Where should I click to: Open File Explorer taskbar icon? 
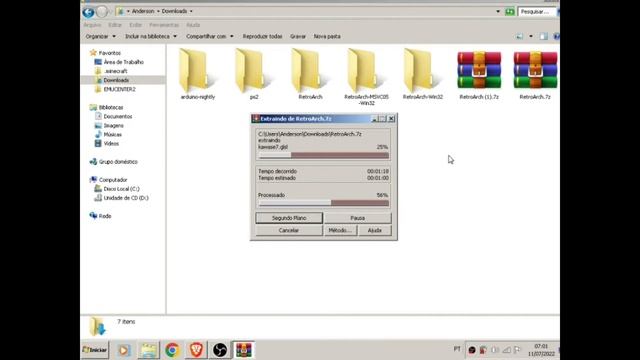tap(148, 350)
